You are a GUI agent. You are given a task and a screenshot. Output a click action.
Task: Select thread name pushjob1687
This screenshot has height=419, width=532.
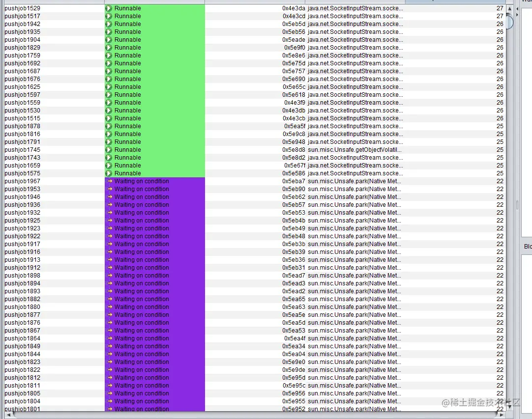coord(23,71)
